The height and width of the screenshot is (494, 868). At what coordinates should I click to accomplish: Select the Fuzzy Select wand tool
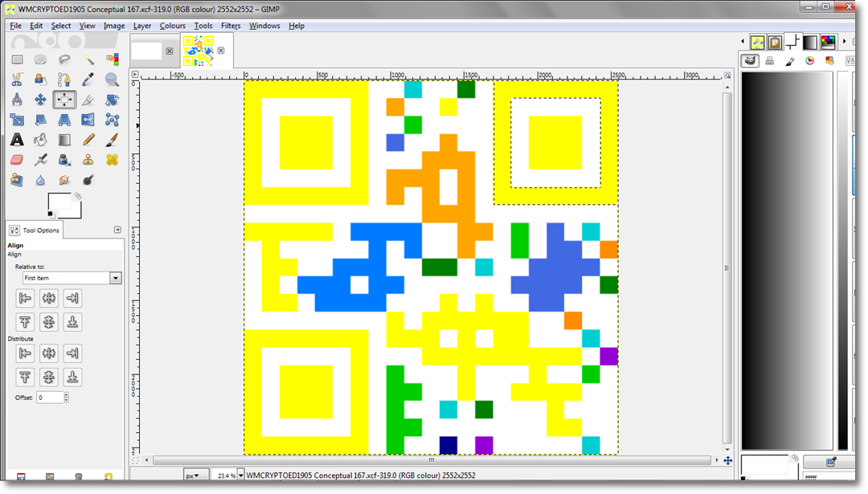(x=88, y=59)
